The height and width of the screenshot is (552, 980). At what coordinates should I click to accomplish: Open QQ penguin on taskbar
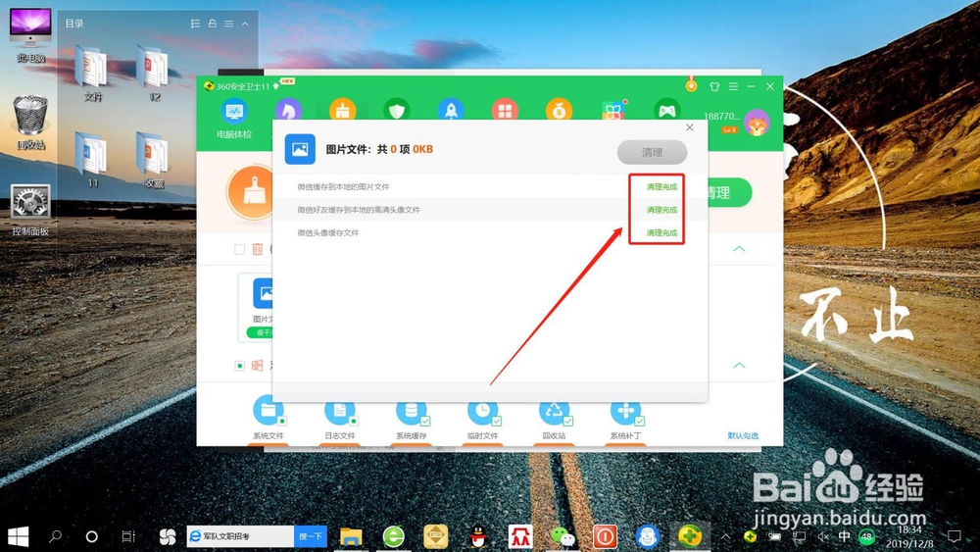point(478,536)
